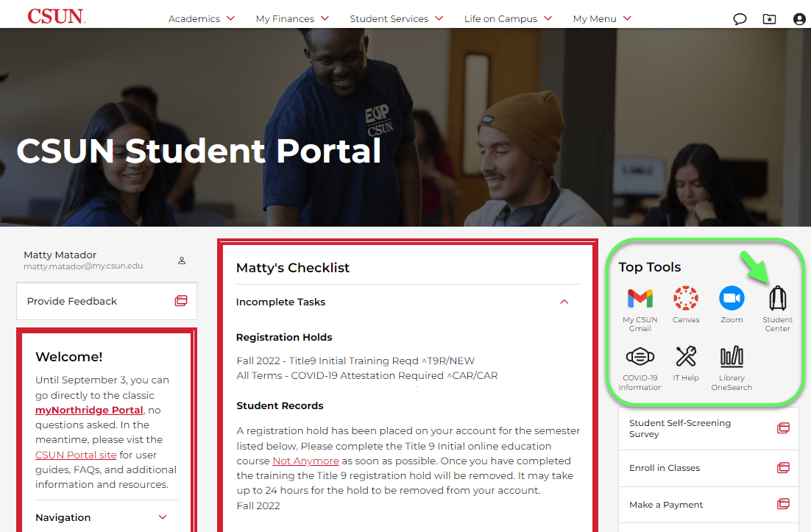Open chat bubble icon in header
Screen dimensions: 811x532
tap(740, 19)
